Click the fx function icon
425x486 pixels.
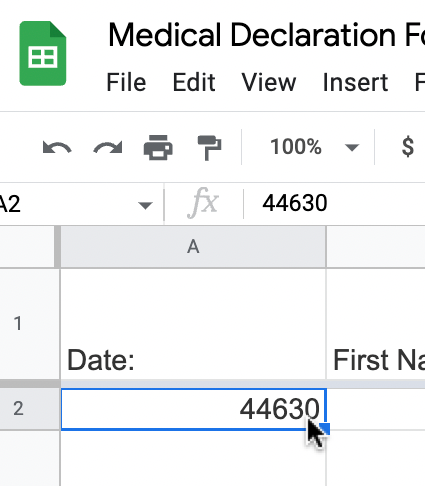pyautogui.click(x=203, y=203)
